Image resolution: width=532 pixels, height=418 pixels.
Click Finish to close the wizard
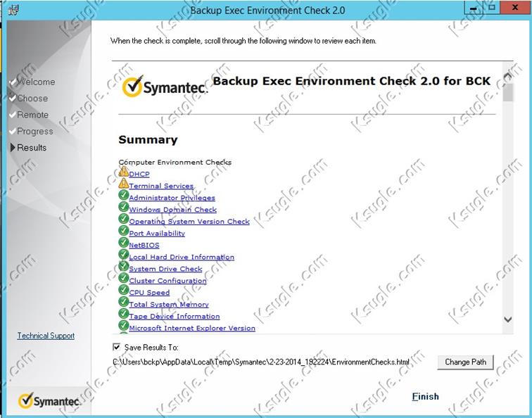[x=426, y=396]
